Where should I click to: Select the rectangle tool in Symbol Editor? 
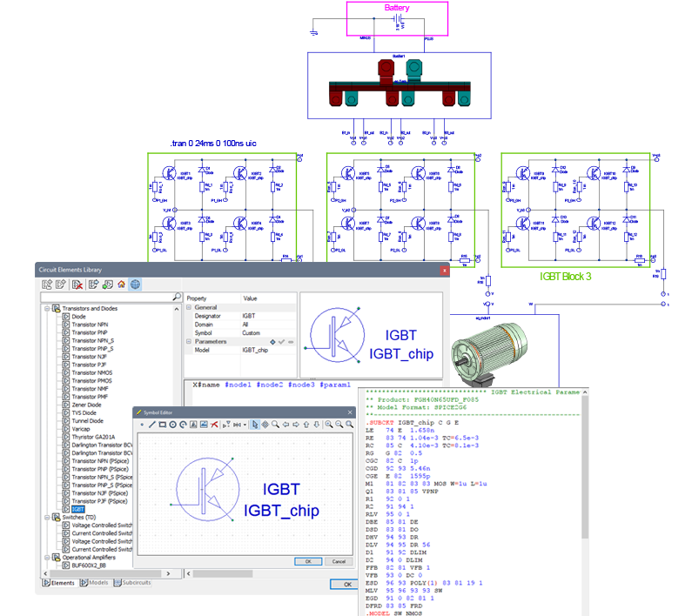162,425
